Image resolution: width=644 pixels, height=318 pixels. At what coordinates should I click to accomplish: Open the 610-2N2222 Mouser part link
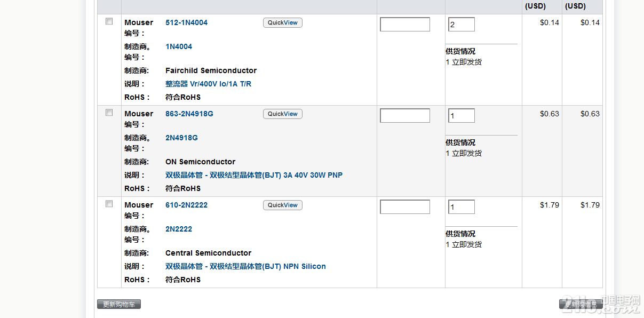pyautogui.click(x=186, y=205)
